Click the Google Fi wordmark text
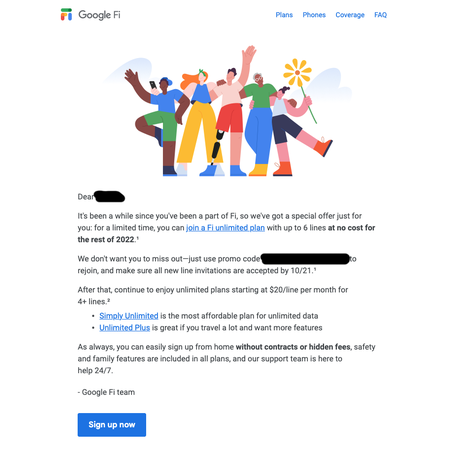Image resolution: width=450 pixels, height=450 pixels. pyautogui.click(x=99, y=15)
